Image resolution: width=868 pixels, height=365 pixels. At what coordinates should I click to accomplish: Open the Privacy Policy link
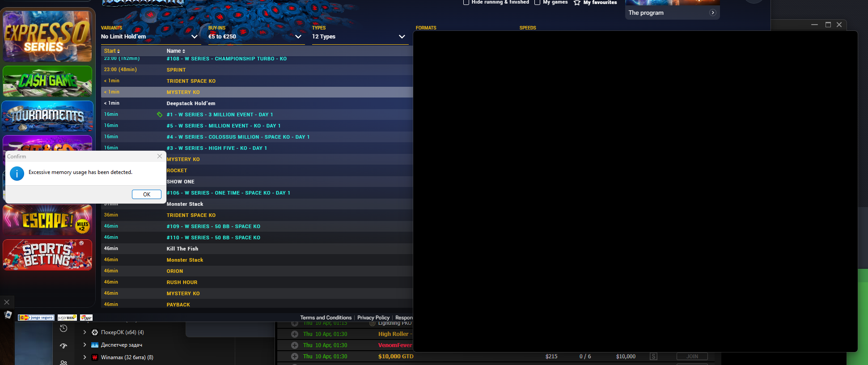tap(373, 318)
